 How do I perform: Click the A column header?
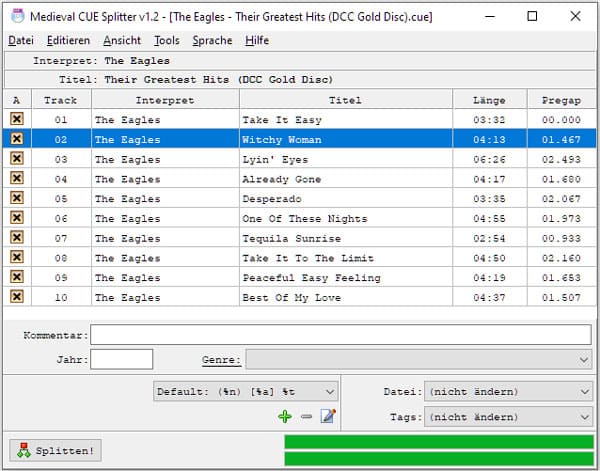16,100
